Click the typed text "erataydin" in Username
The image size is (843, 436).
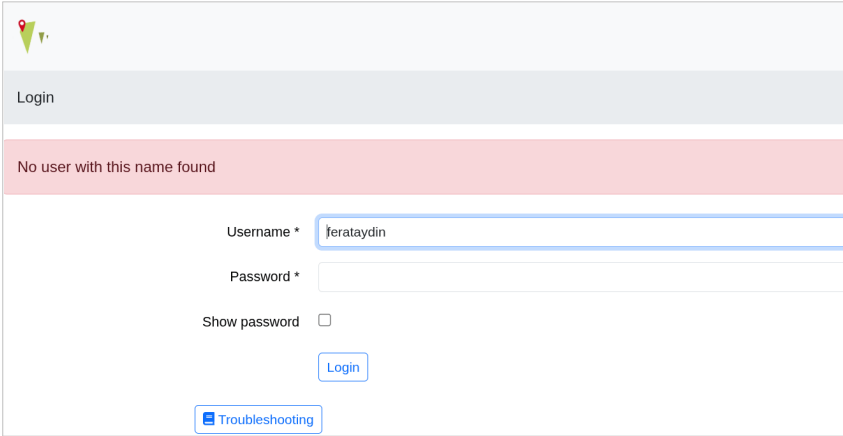(358, 232)
